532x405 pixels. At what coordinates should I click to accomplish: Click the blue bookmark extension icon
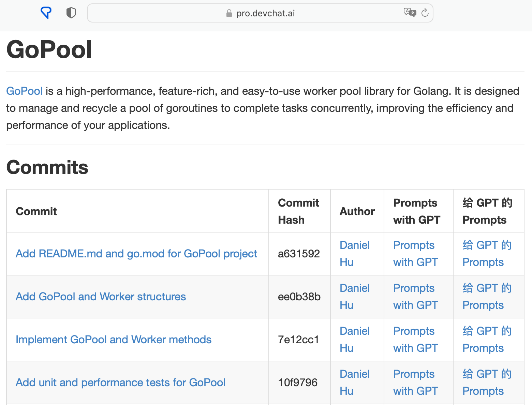46,13
